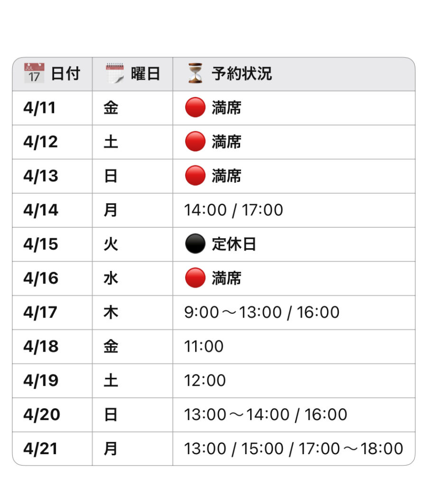The width and height of the screenshot is (448, 486).
Task: Click the 火 weekday cell
Action: [x=132, y=244]
